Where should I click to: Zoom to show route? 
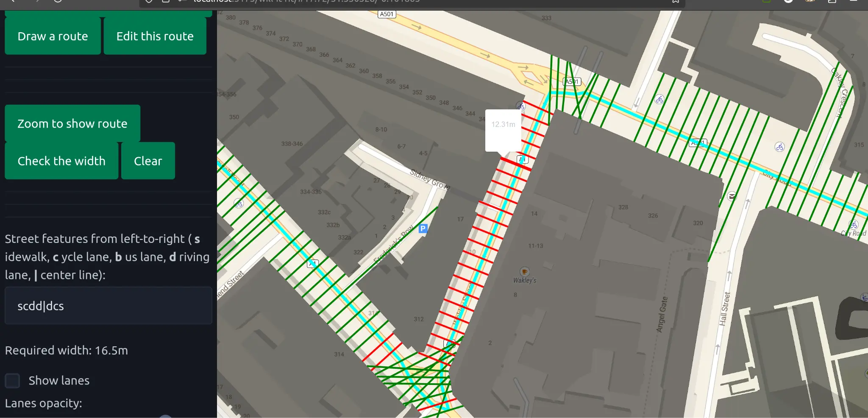click(72, 124)
